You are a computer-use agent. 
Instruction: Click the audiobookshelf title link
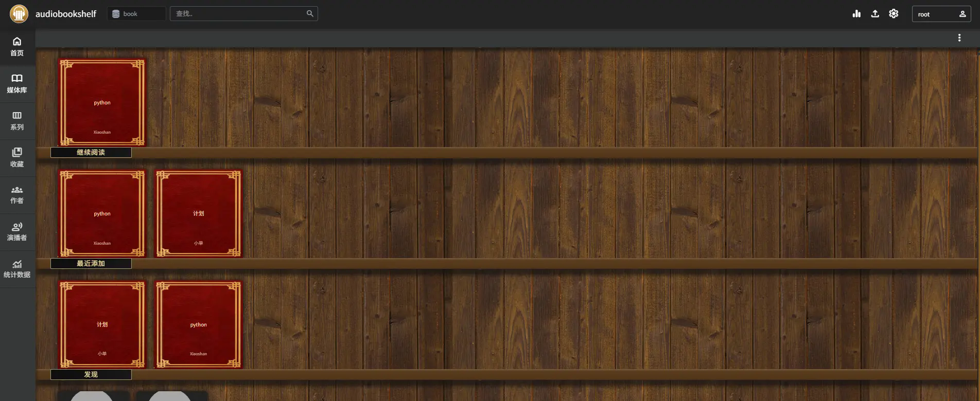point(66,14)
